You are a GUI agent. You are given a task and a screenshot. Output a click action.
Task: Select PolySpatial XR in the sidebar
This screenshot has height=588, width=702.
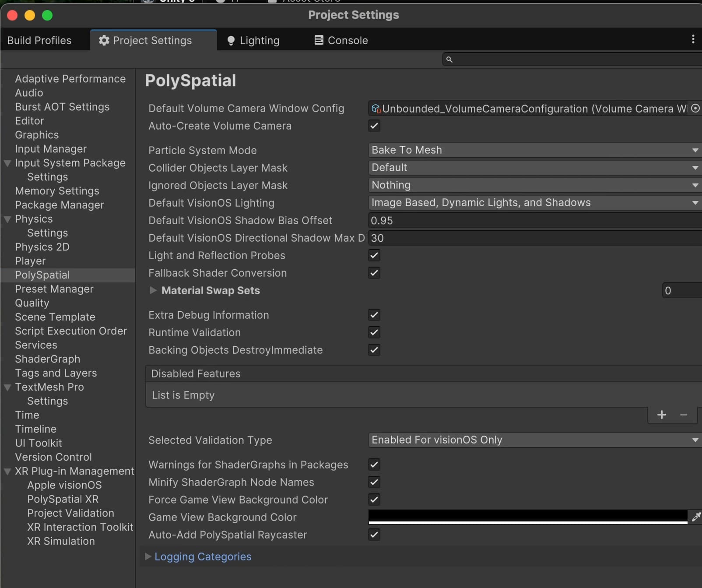point(63,499)
